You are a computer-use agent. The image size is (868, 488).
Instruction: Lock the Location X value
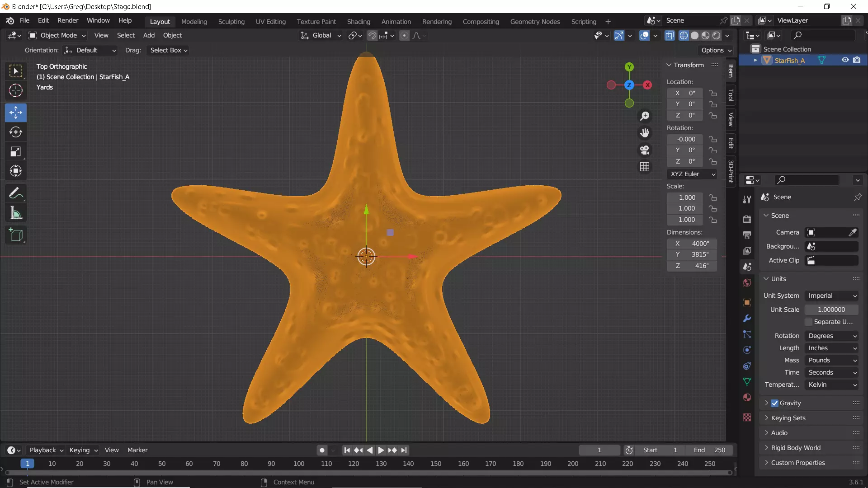[x=713, y=93]
